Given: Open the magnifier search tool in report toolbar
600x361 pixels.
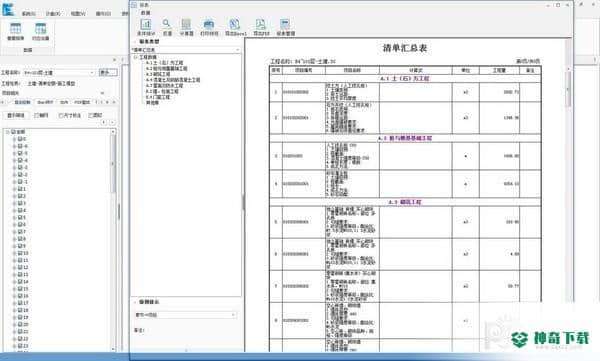Looking at the screenshot, I should click(166, 27).
